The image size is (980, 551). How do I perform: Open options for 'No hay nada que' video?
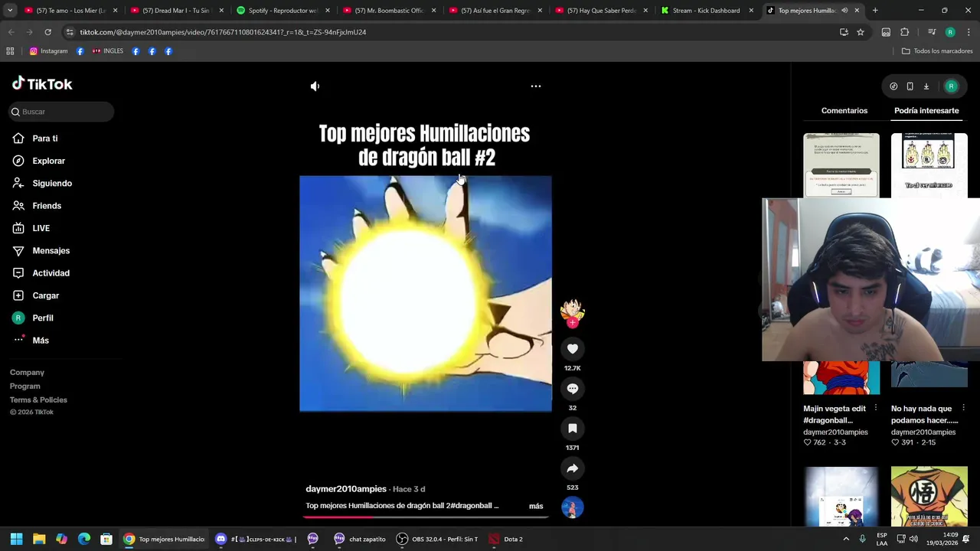[x=963, y=409]
